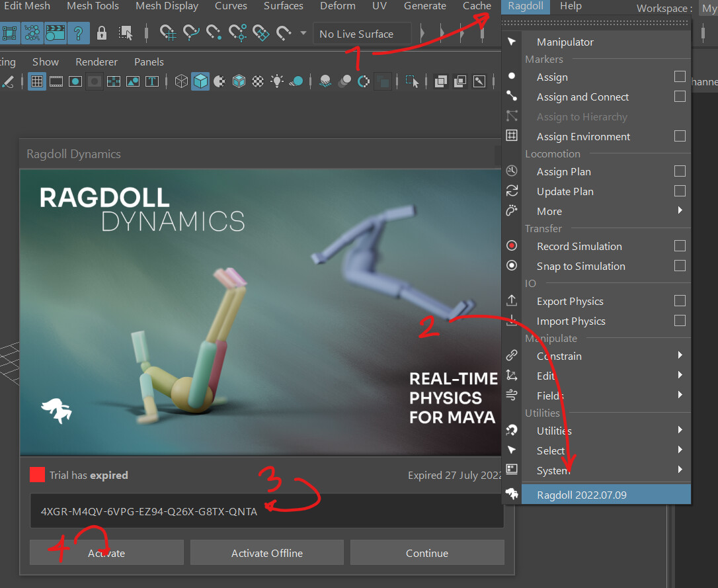
Task: Click the Activate Offline button
Action: tap(267, 553)
